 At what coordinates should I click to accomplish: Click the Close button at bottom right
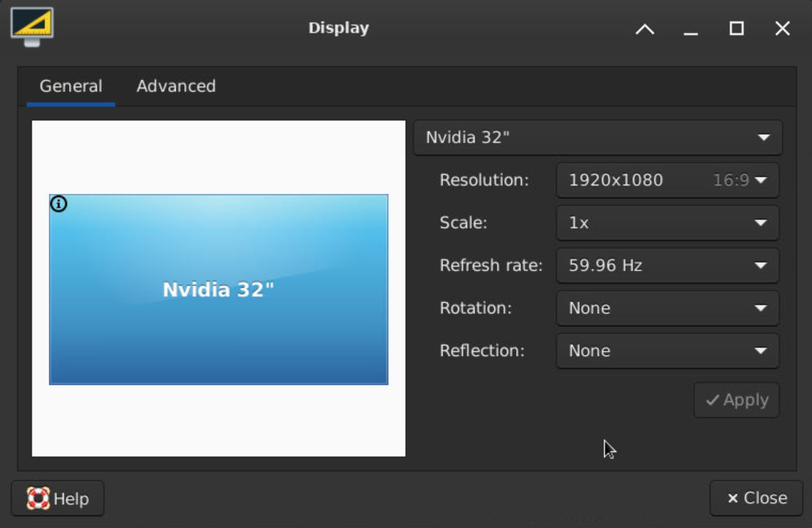pos(757,498)
